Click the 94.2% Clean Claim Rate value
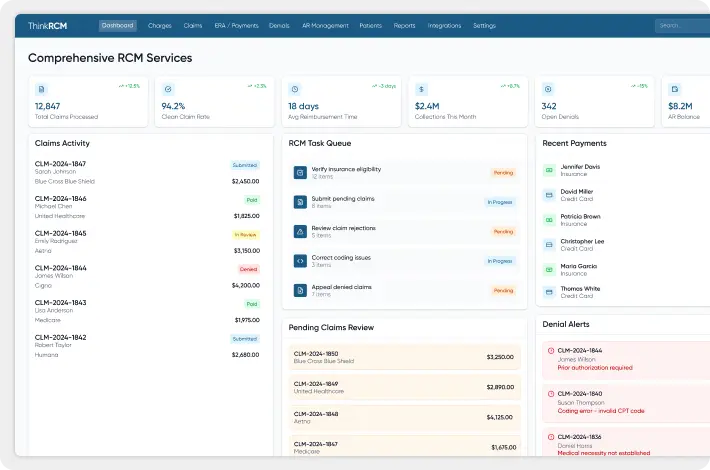This screenshot has height=470, width=710. point(173,106)
